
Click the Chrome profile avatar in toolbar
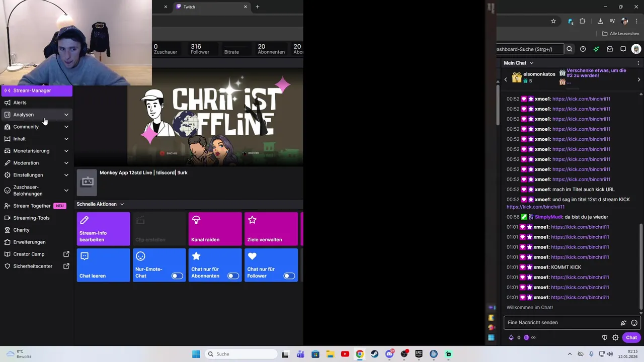coord(625,21)
